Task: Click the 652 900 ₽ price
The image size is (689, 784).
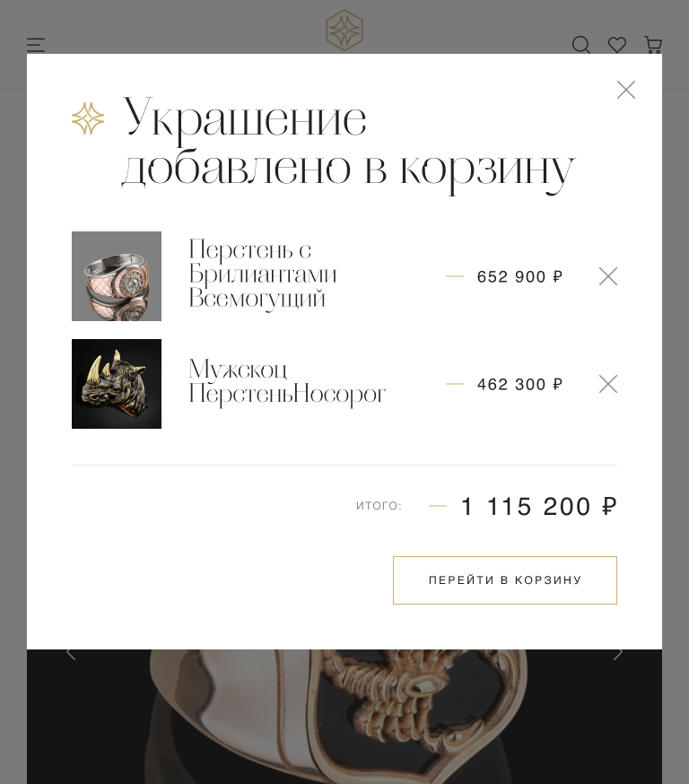Action: (x=520, y=276)
